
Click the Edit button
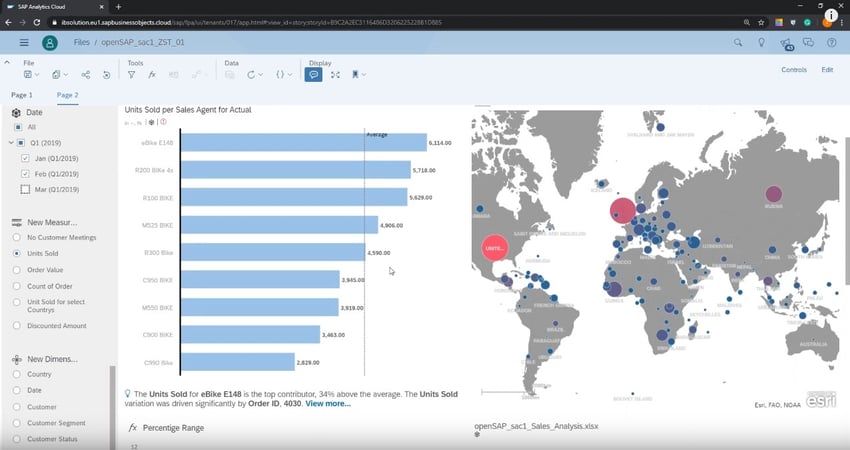[827, 70]
